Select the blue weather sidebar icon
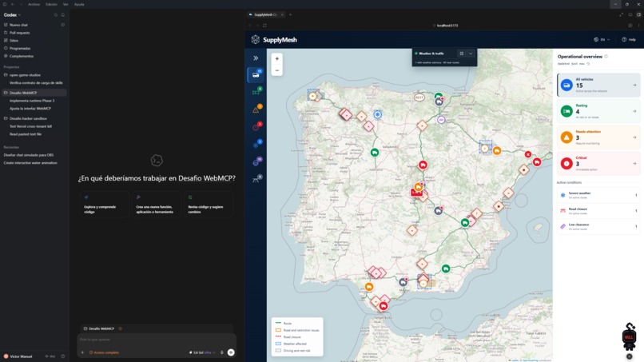644x362 pixels. click(x=256, y=145)
